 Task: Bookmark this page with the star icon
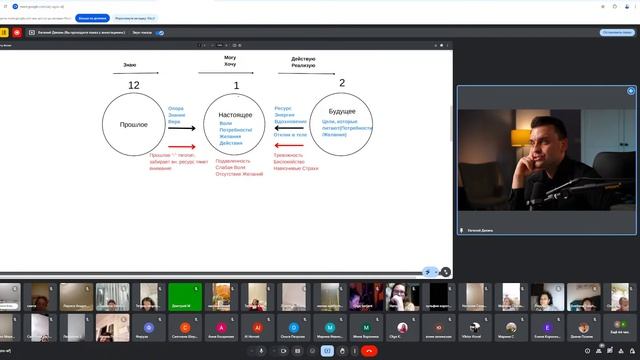coord(603,7)
